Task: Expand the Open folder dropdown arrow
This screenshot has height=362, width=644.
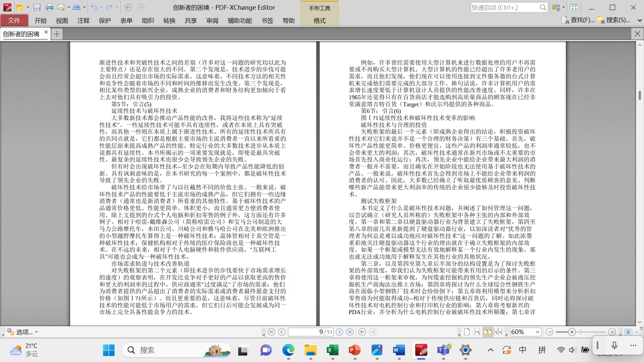Action: tap(28, 7)
